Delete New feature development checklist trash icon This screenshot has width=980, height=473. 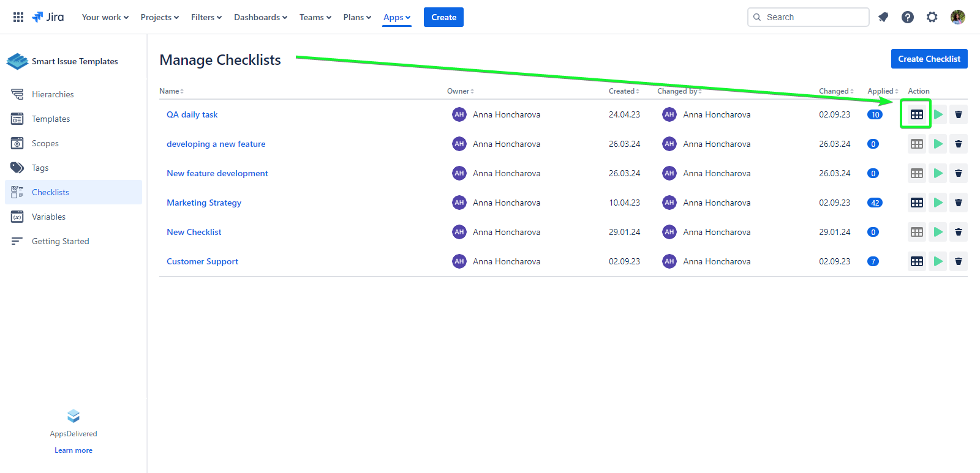959,173
